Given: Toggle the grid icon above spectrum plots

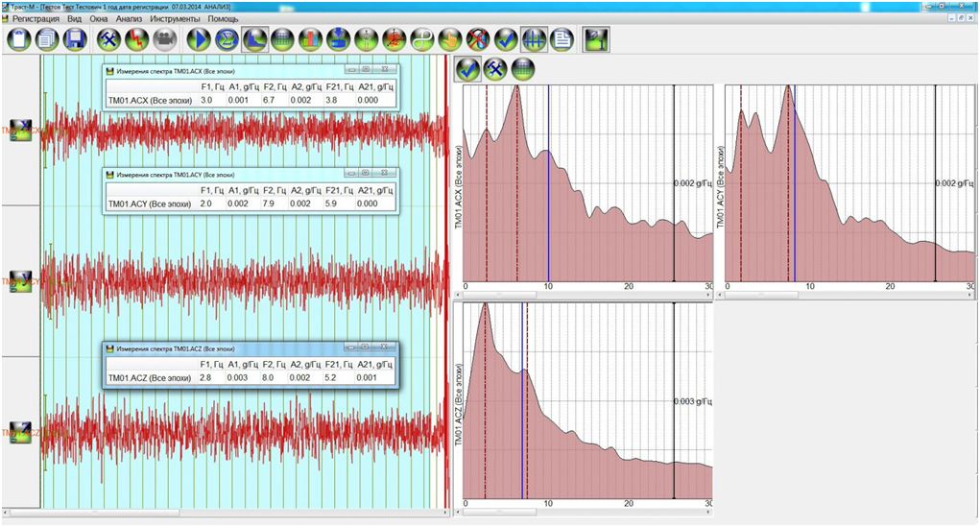Looking at the screenshot, I should point(522,68).
